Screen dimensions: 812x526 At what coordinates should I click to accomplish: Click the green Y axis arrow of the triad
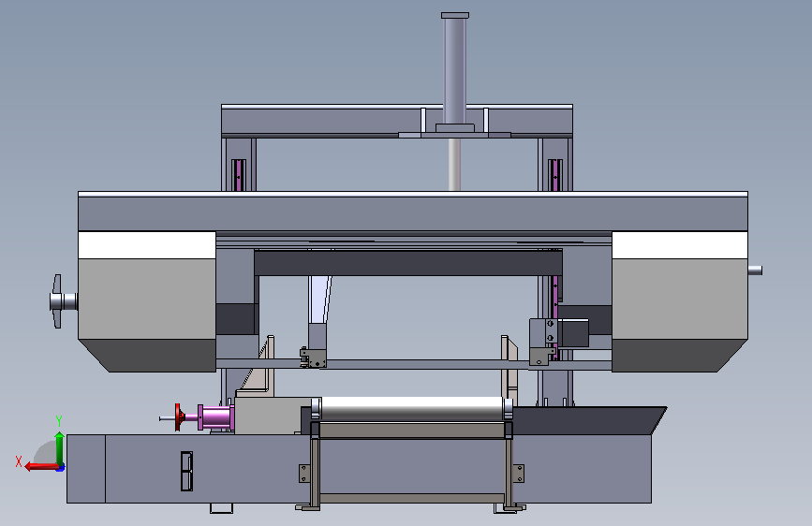point(59,447)
